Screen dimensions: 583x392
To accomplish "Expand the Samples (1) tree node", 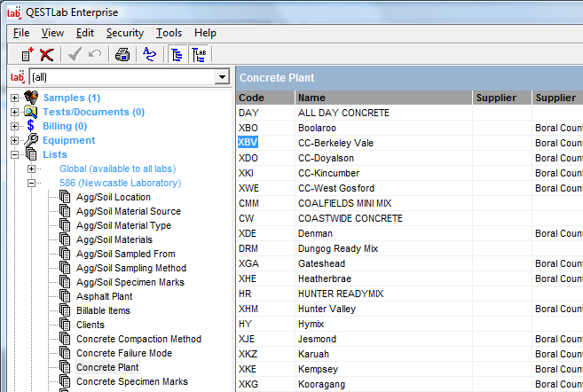I will (14, 98).
